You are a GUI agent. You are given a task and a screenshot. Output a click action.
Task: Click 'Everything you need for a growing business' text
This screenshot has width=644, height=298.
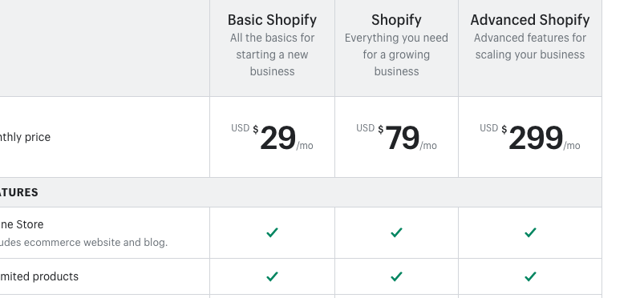pyautogui.click(x=396, y=54)
